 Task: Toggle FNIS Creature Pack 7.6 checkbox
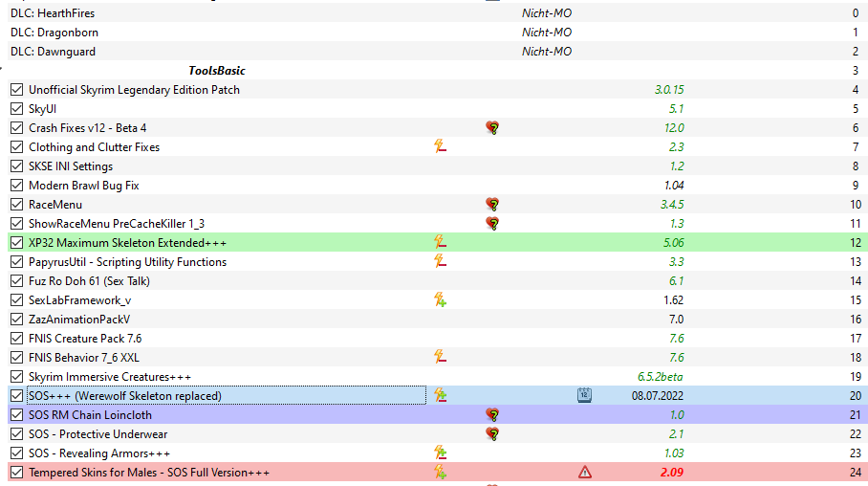(x=16, y=338)
